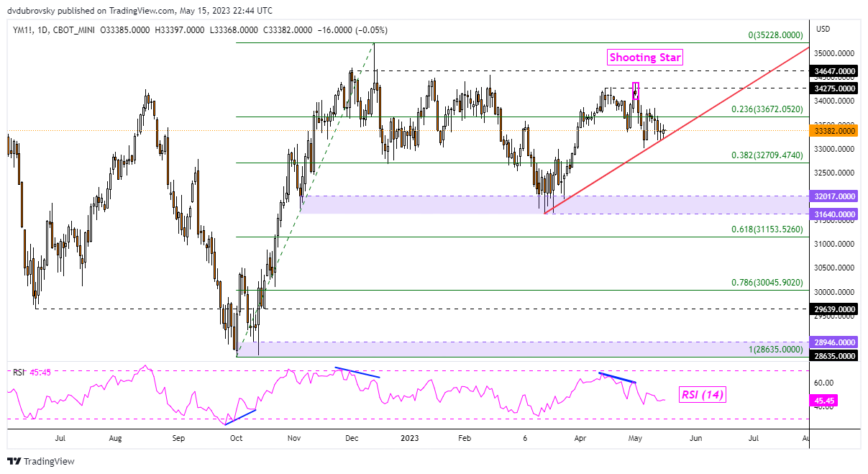Click the magenta shooting star candle box
Screen dimensions: 868x474
(x=636, y=91)
